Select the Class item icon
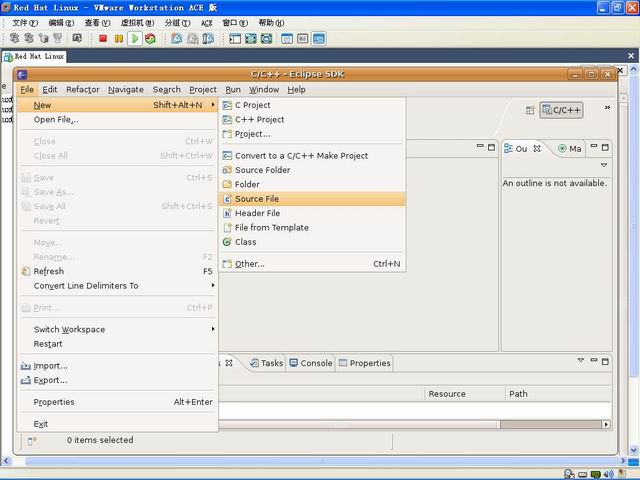Viewport: 640px width, 480px height. pyautogui.click(x=227, y=242)
